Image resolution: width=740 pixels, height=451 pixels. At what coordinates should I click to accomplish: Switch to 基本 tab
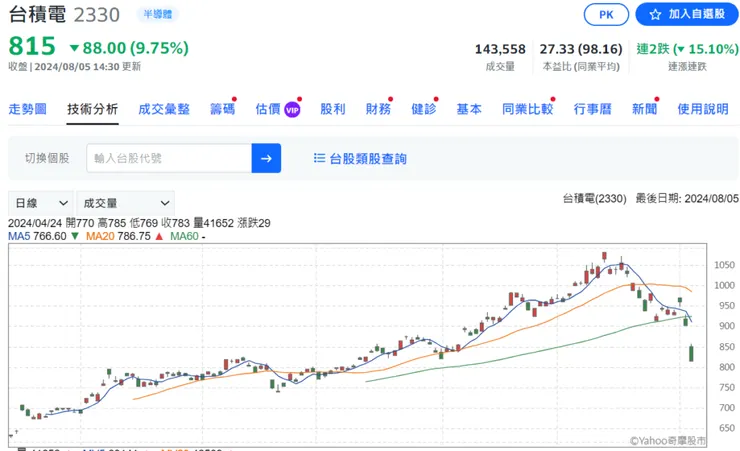coord(469,109)
